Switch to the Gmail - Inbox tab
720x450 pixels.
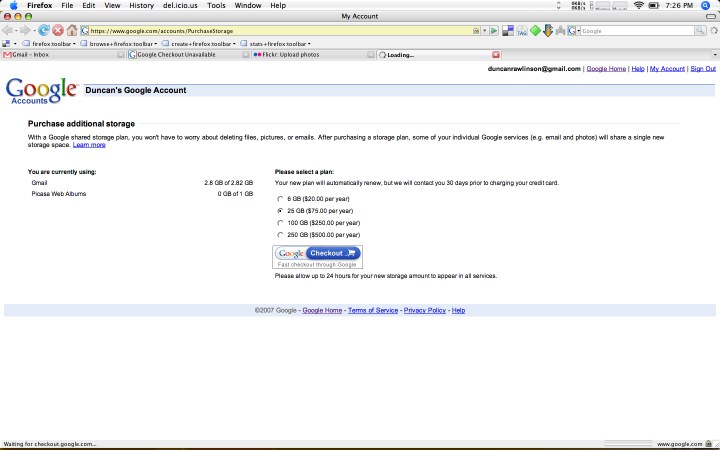pos(63,55)
